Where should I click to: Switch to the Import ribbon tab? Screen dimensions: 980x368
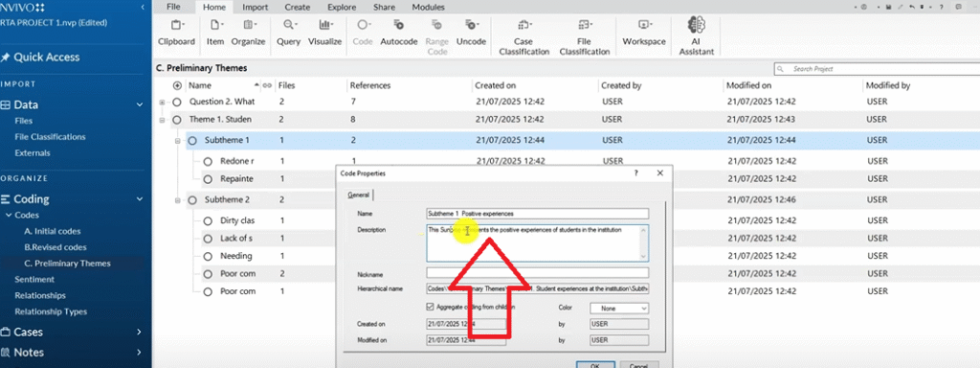[x=256, y=8]
